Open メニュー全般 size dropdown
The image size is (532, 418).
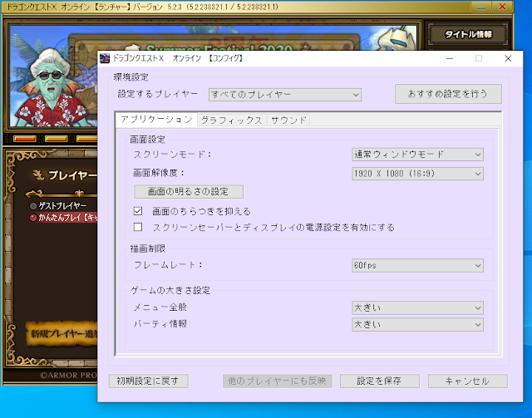(417, 307)
